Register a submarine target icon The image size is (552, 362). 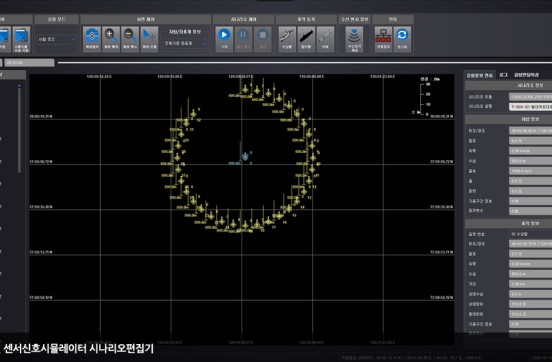pyautogui.click(x=306, y=39)
